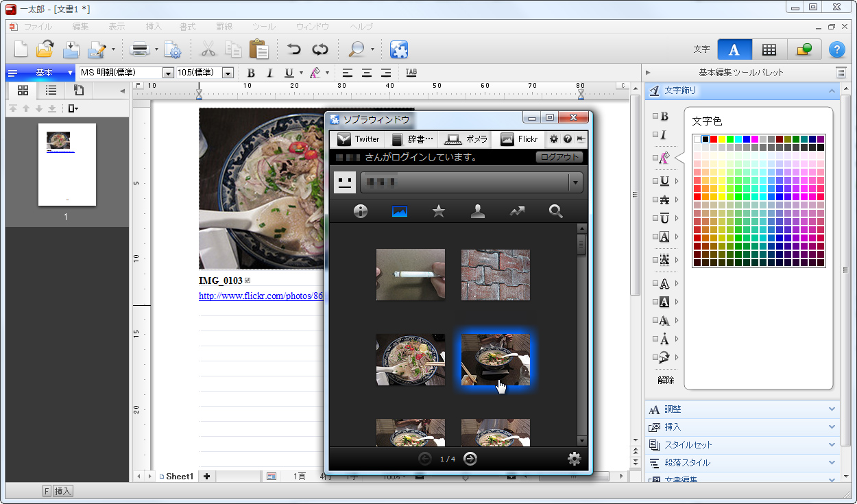Open the ファイル menu

point(38,27)
